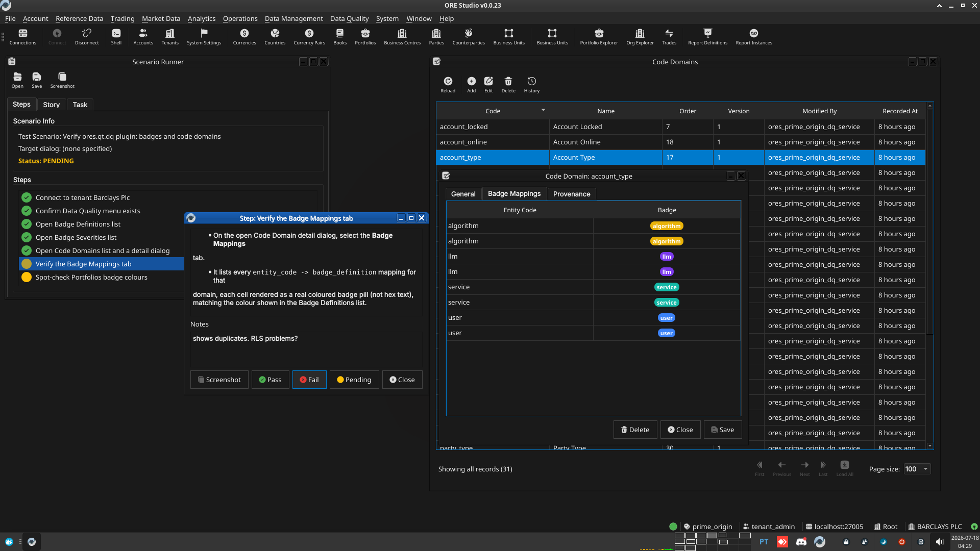
Task: Open Books from the toolbar
Action: (340, 37)
